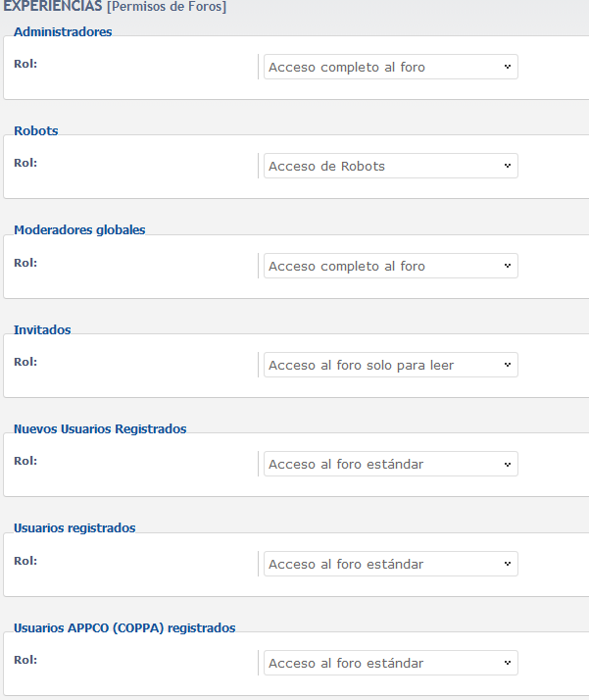This screenshot has height=700, width=589.
Task: Open the Usuarios registrados role dropdown
Action: click(x=390, y=564)
